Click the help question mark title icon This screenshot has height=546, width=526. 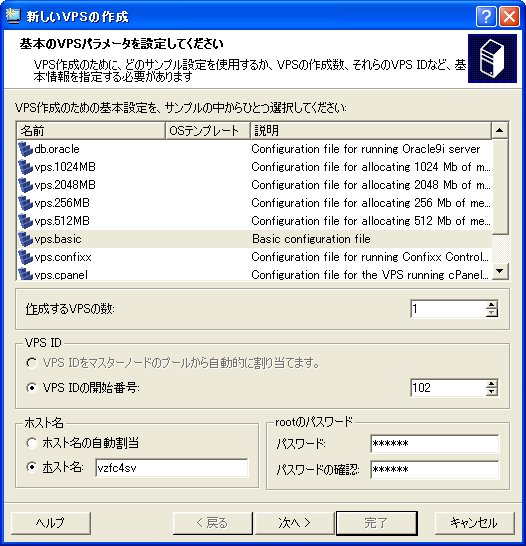(x=485, y=16)
